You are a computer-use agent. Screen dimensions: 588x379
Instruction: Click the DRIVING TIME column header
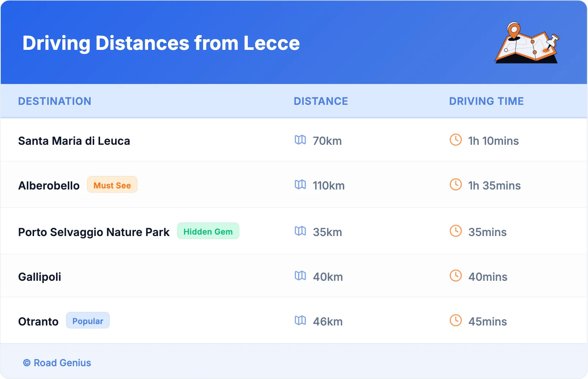[486, 101]
